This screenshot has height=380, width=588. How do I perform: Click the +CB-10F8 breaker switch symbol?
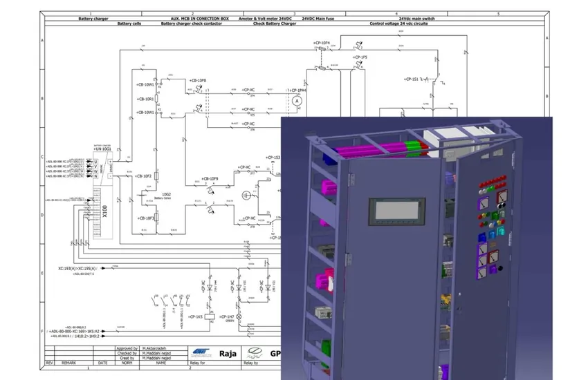[x=196, y=91]
